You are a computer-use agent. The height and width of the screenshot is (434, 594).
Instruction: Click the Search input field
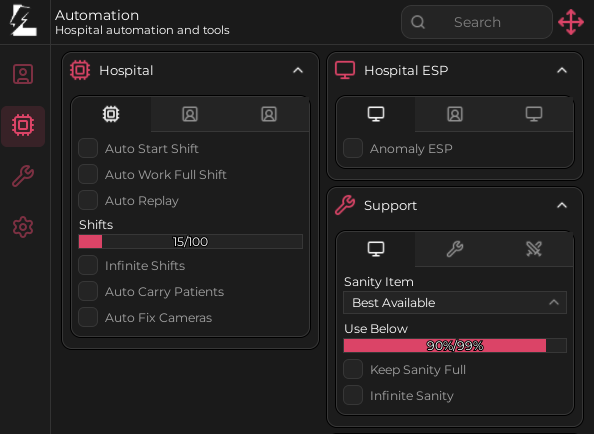click(x=477, y=22)
